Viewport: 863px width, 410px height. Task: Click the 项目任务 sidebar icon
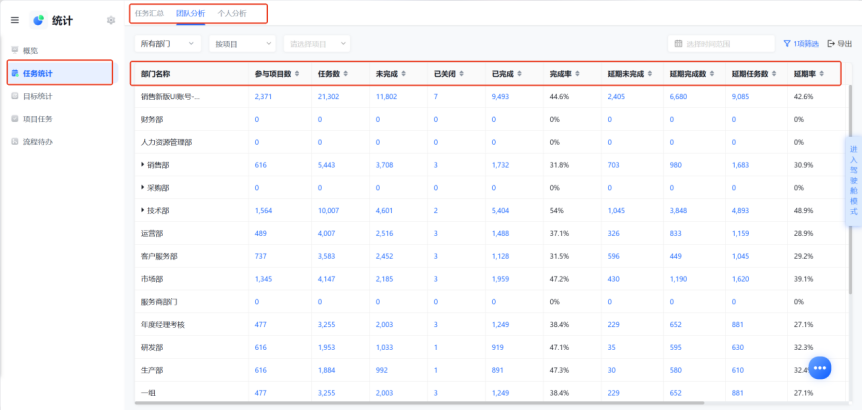[x=15, y=119]
